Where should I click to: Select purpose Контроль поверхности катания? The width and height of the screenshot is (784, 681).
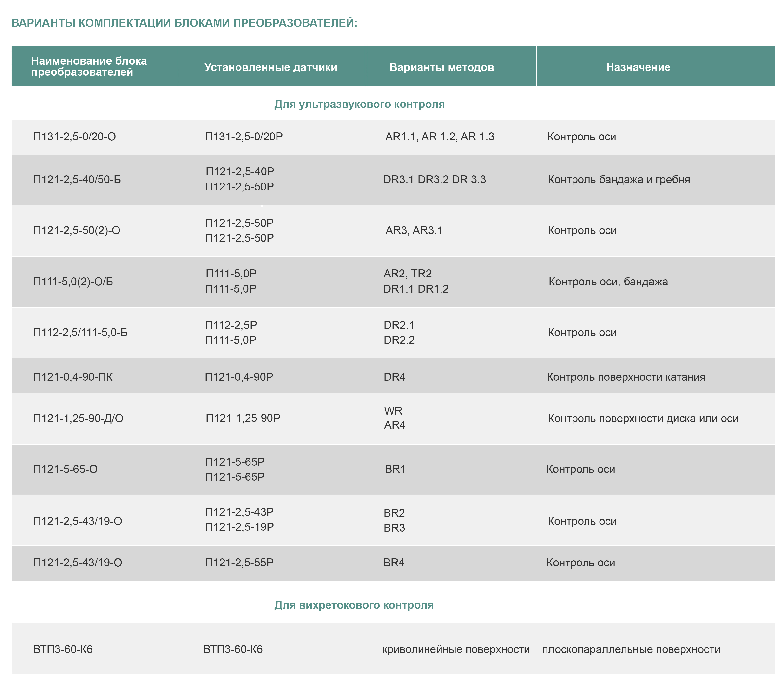626,377
